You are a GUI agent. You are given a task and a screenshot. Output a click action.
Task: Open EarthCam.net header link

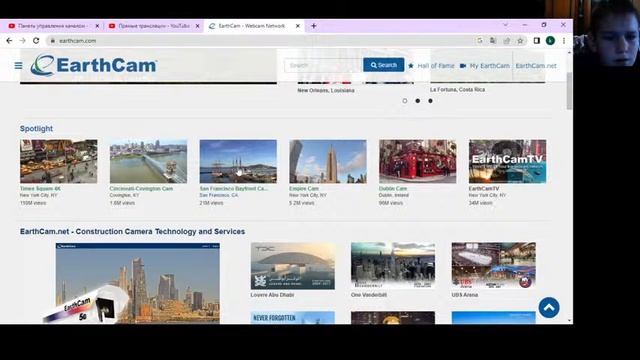click(536, 66)
